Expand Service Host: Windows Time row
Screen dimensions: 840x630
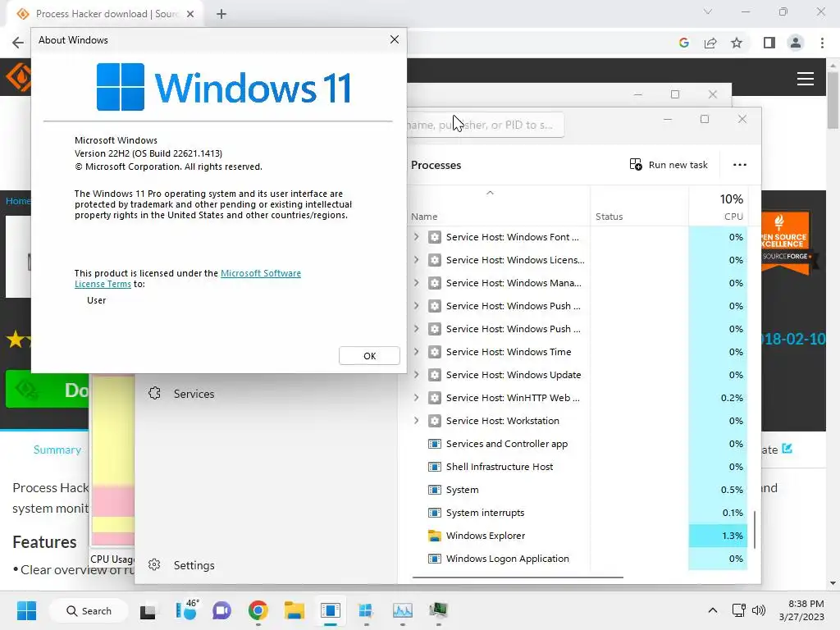coord(416,352)
